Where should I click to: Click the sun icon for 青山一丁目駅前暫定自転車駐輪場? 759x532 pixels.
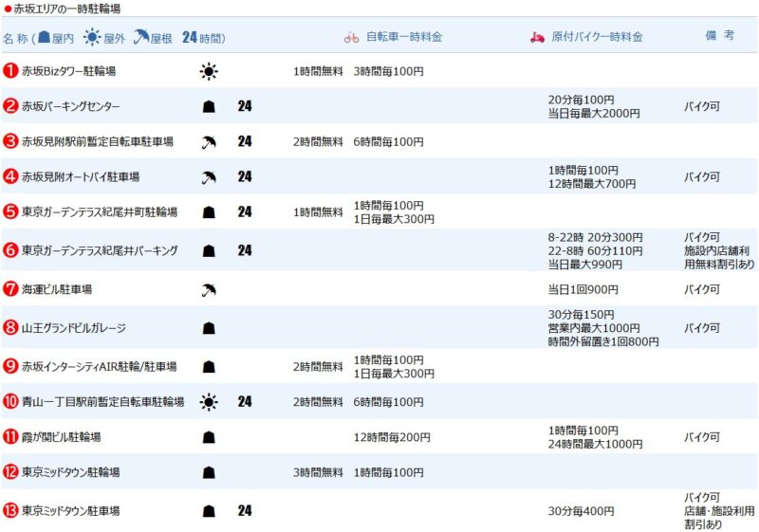tap(209, 402)
